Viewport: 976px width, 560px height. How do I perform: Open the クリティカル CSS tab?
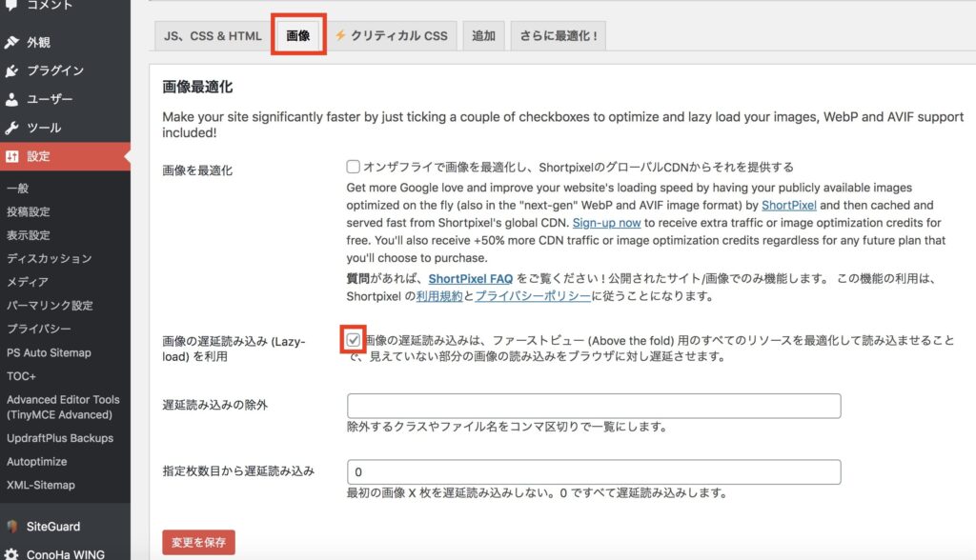click(391, 35)
